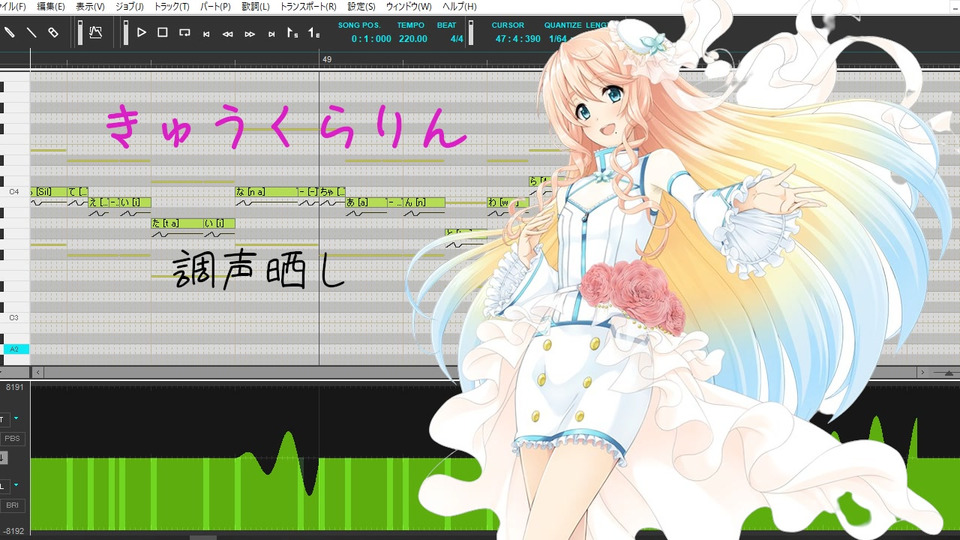Viewport: 960px width, 540px height.
Task: Click the piano roll left scroll arrow
Action: 38,372
